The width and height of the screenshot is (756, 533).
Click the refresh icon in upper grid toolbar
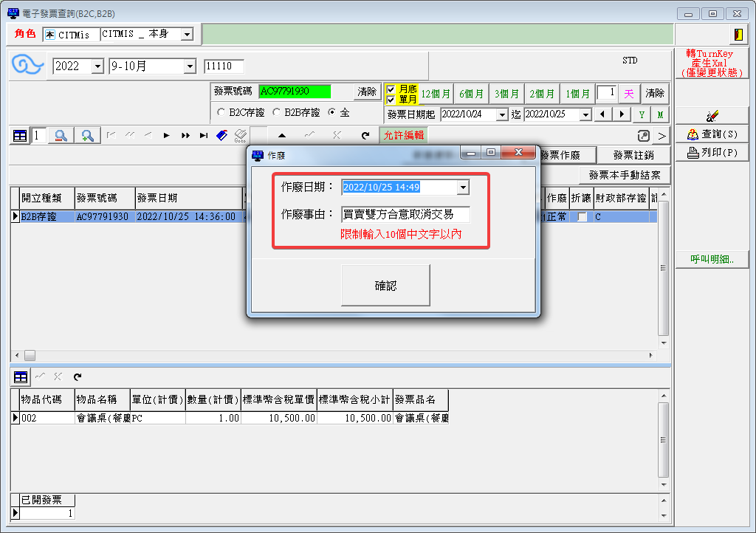[365, 135]
